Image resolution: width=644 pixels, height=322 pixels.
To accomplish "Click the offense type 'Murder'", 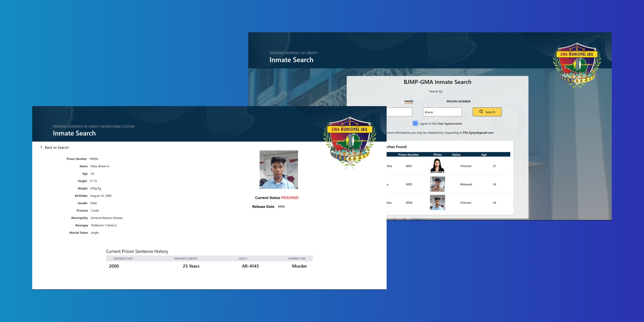I will tap(300, 266).
